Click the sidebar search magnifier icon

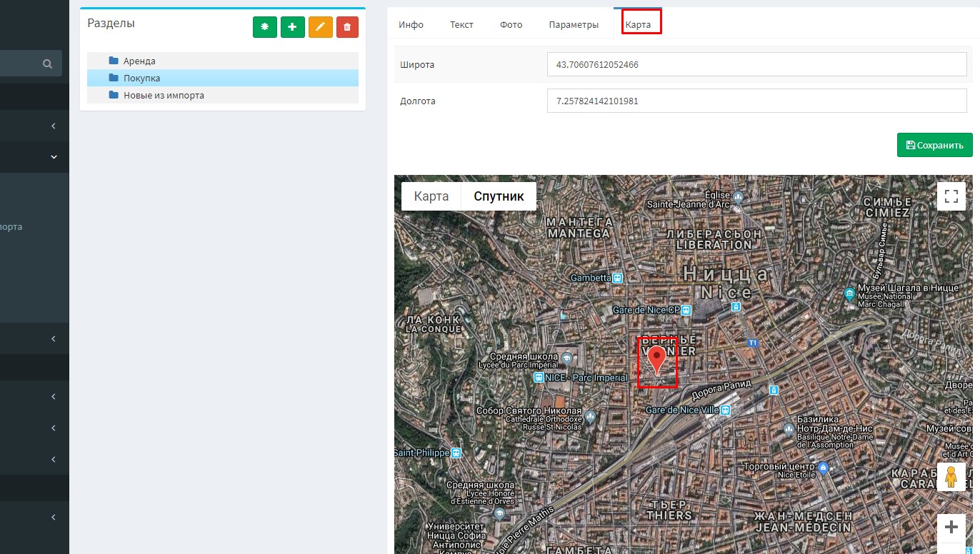point(48,64)
